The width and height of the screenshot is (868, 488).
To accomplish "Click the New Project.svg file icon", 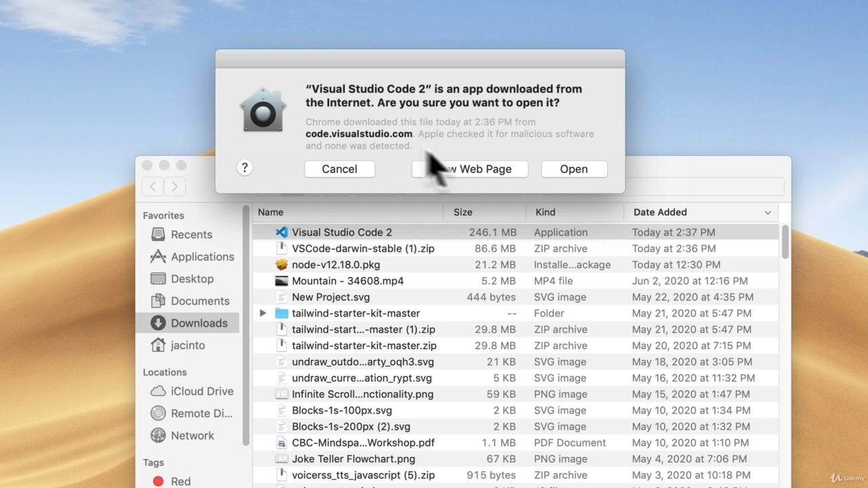I will 281,297.
